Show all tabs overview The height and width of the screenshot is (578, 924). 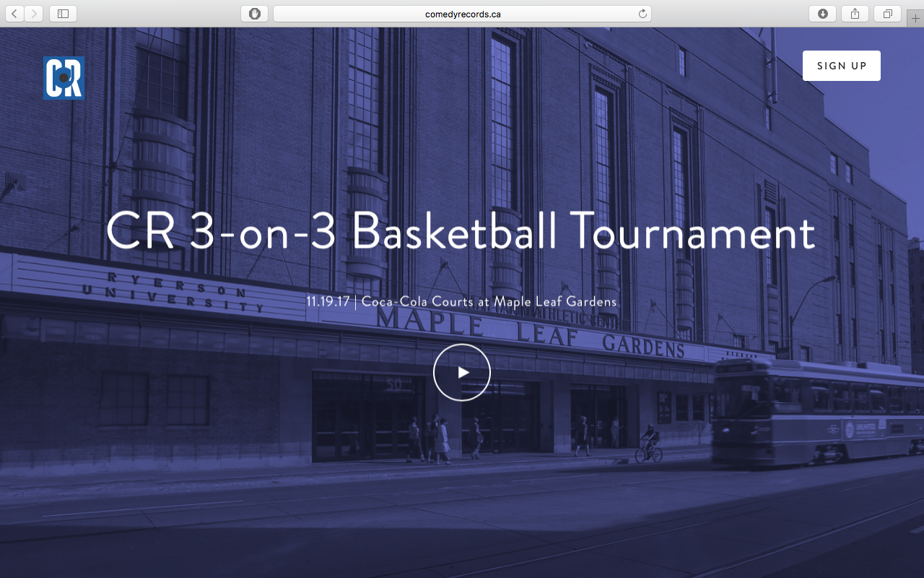point(887,14)
